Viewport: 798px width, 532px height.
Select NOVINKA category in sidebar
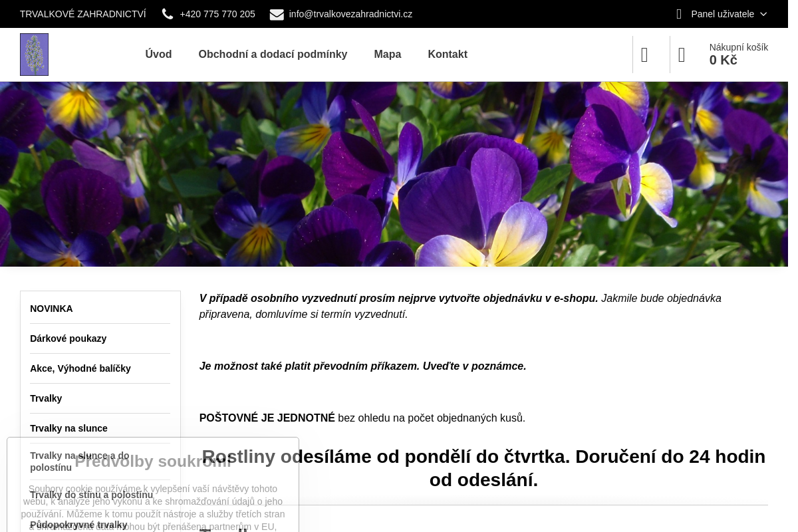click(100, 309)
